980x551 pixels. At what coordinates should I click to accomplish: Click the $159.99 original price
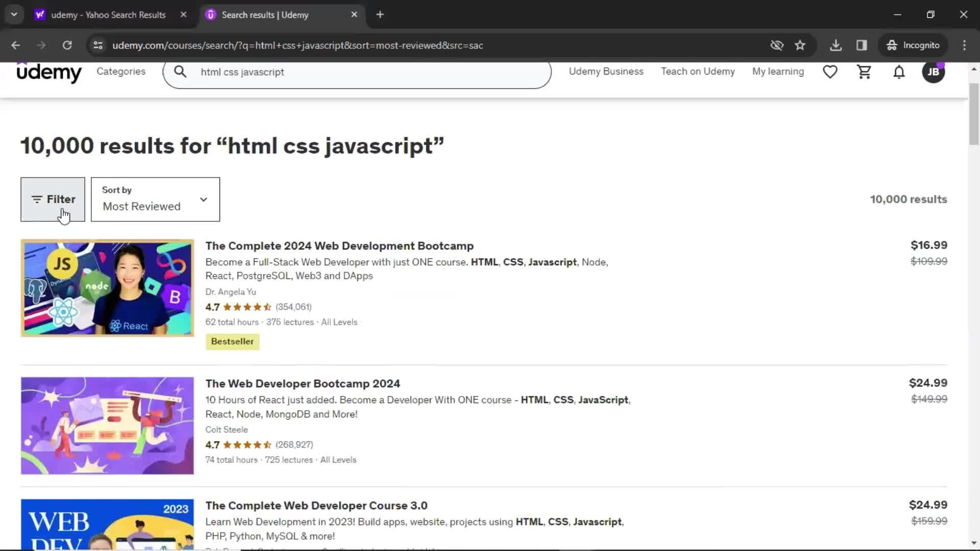coord(929,521)
